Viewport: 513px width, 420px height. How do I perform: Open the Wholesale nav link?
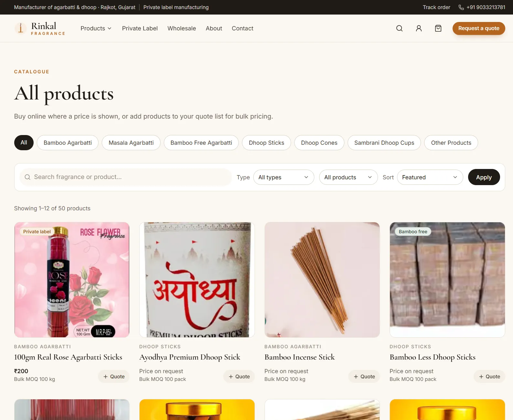(x=182, y=28)
